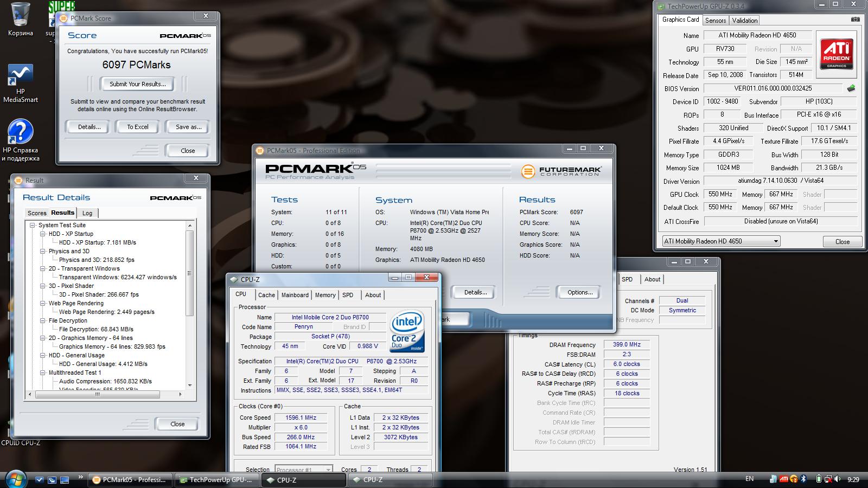Open the Mainboard tab in CPU-Z
Screen dimensions: 868x488
(x=295, y=295)
